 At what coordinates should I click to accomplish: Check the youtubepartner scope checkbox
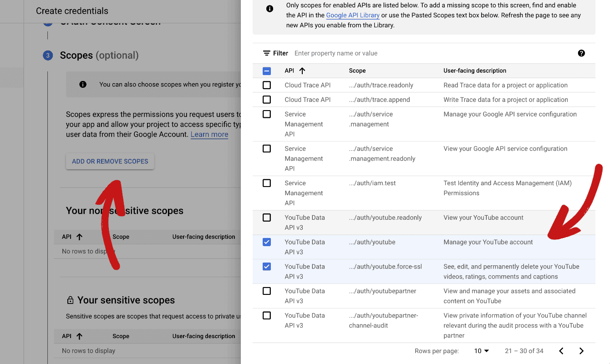tap(267, 291)
